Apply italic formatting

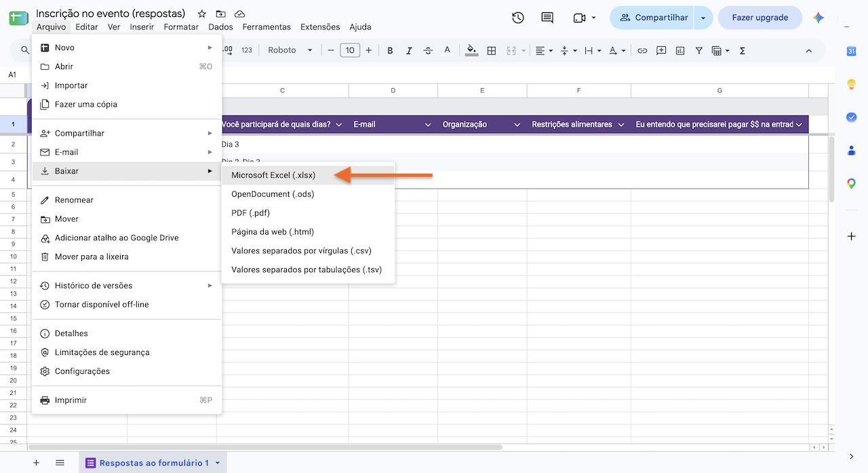pyautogui.click(x=409, y=50)
